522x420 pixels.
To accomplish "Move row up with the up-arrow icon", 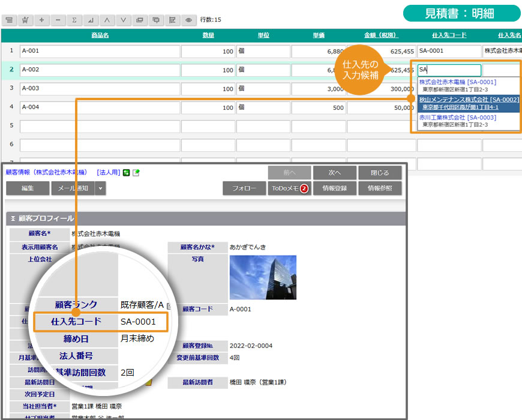I will coord(107,20).
